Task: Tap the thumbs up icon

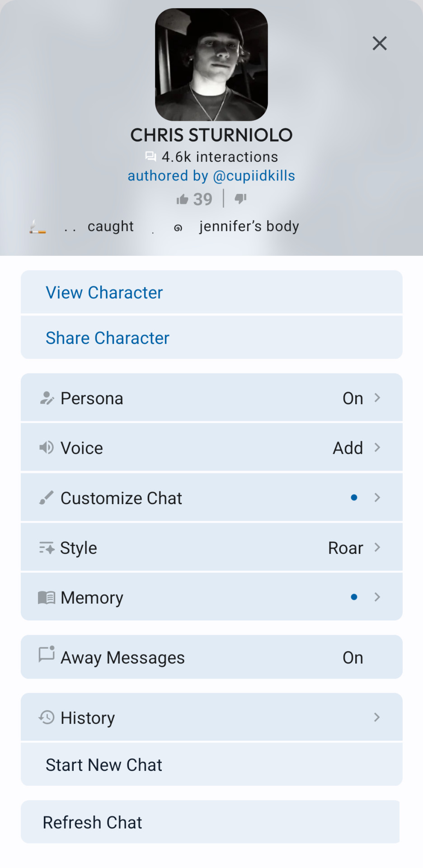Action: 182,199
